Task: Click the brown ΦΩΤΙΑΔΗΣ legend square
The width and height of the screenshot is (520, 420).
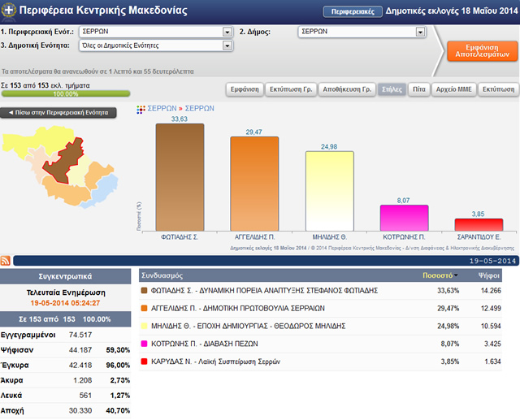Action: click(145, 290)
